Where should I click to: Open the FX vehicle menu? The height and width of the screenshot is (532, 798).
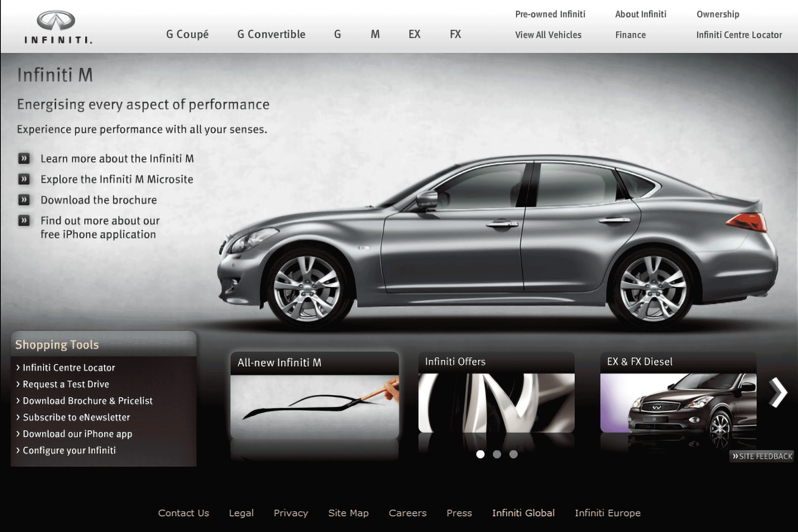pos(456,34)
